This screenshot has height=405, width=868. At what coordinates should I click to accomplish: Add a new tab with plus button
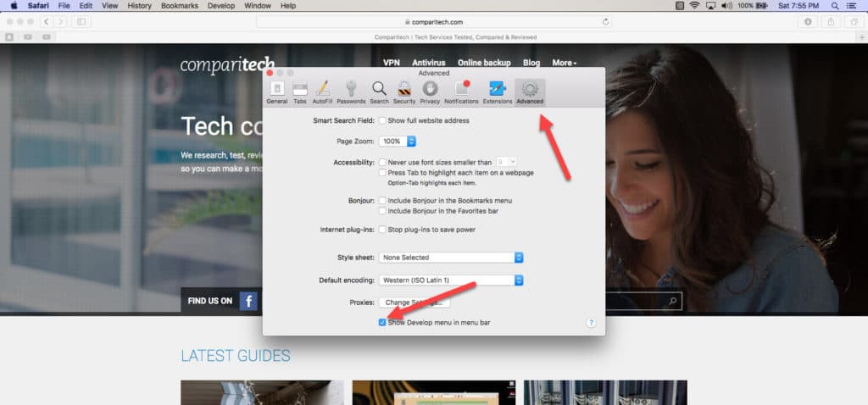[861, 37]
